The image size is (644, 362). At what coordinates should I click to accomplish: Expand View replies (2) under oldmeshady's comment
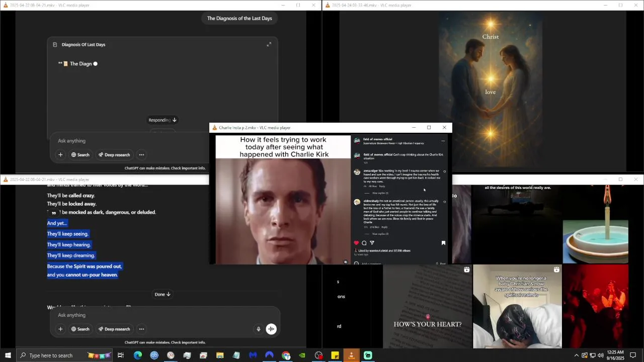click(x=380, y=234)
